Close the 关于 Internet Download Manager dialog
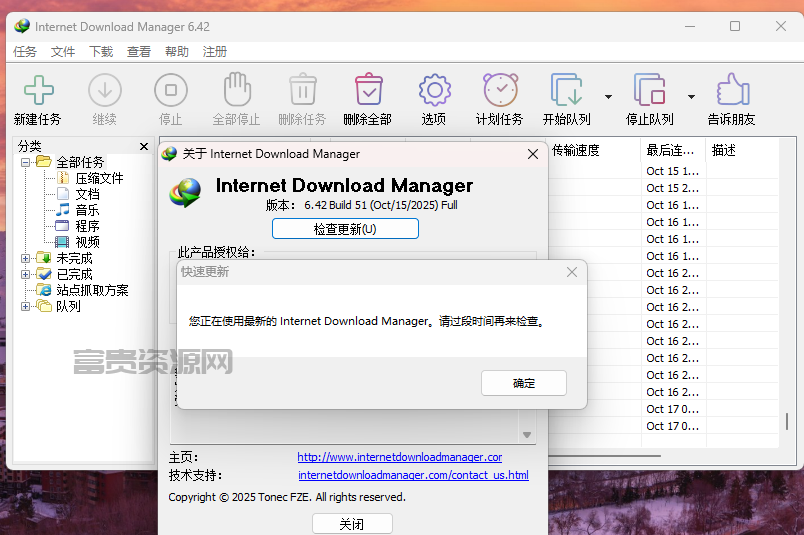 pyautogui.click(x=533, y=154)
